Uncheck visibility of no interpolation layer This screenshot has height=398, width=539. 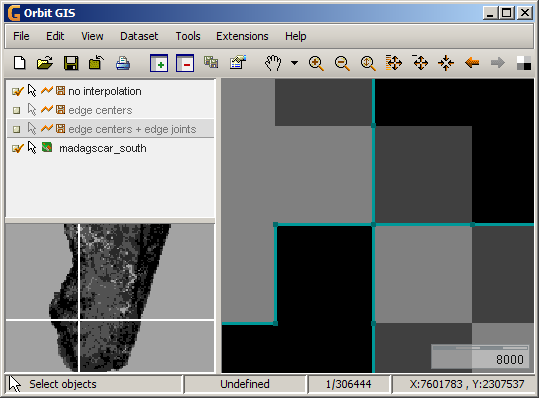pos(17,91)
